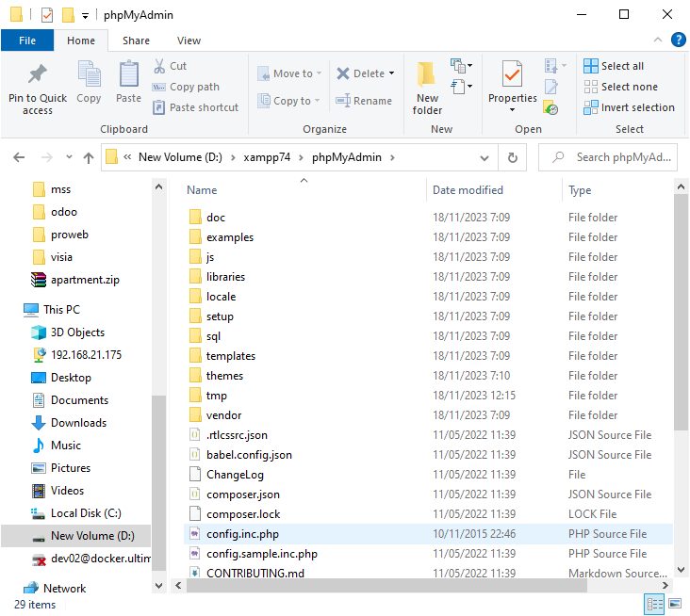Click the Search phpMyAdmin box

[608, 157]
